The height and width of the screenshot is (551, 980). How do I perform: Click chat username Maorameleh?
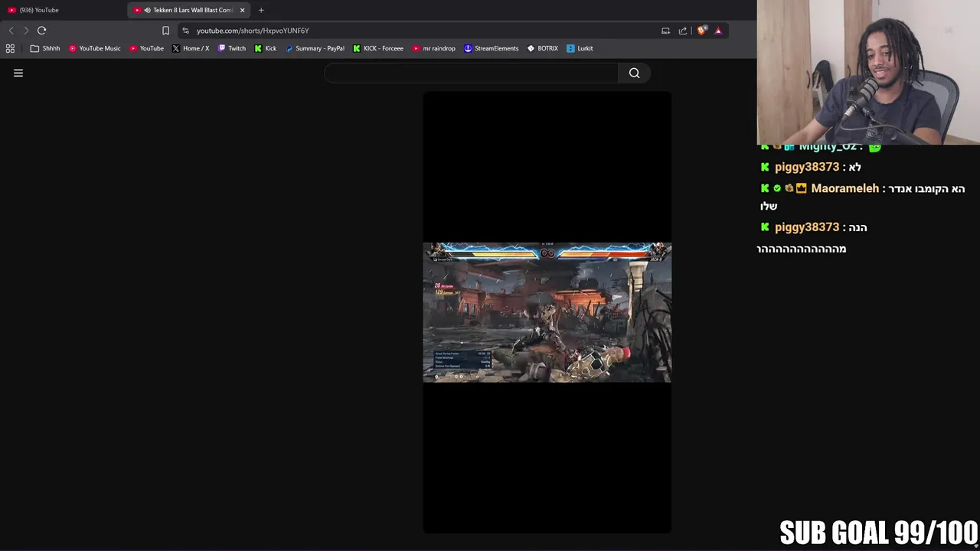coord(844,188)
